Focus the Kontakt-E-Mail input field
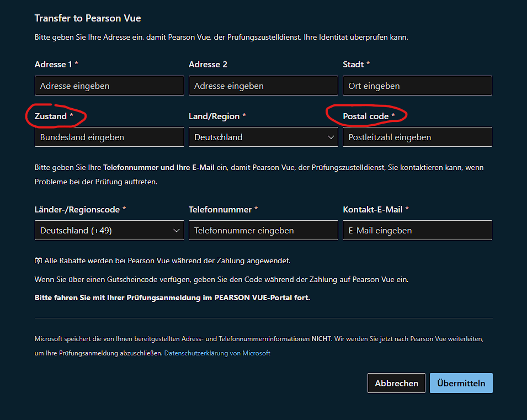This screenshot has width=527, height=420. (x=417, y=230)
